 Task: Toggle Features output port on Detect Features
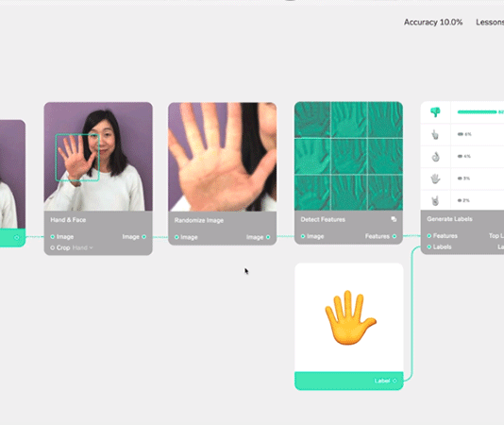(395, 236)
